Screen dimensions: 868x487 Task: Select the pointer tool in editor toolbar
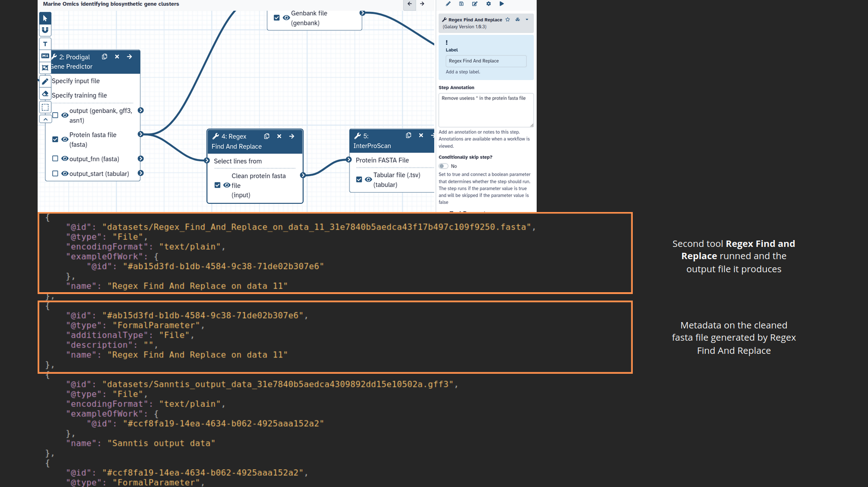[45, 18]
